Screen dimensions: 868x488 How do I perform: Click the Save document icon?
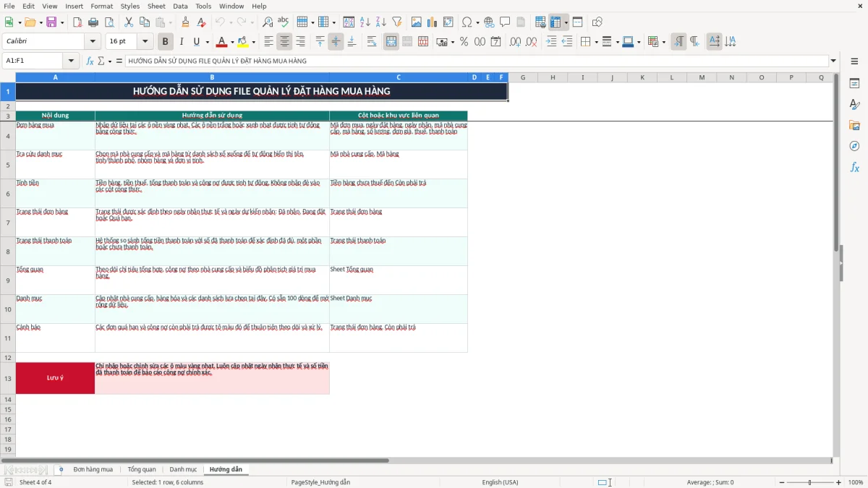(51, 22)
